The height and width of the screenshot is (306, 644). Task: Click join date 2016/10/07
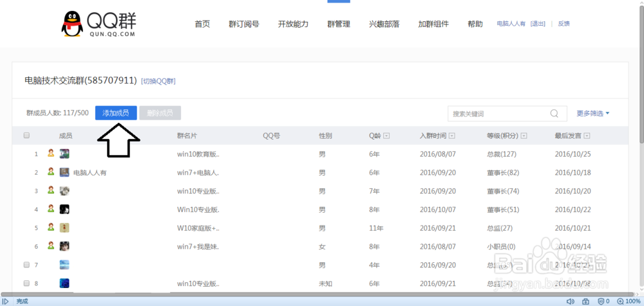coord(438,210)
